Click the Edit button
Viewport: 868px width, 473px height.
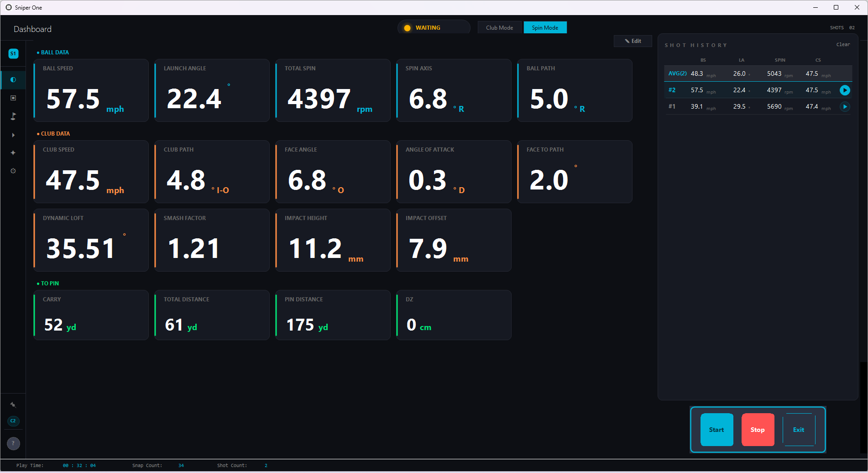coord(633,41)
